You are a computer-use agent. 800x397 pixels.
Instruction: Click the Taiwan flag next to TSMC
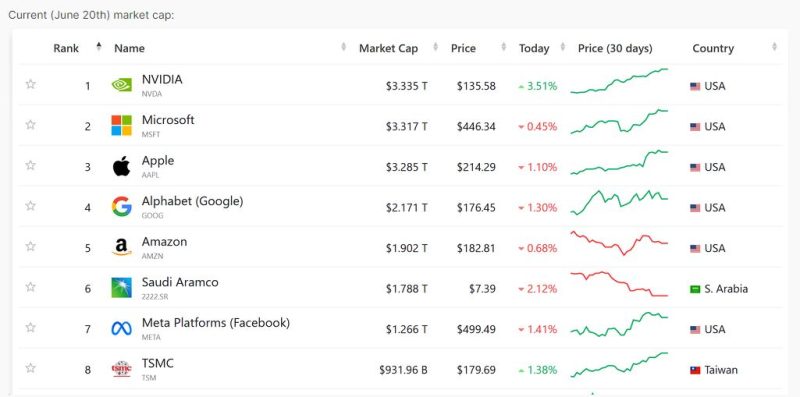point(695,370)
